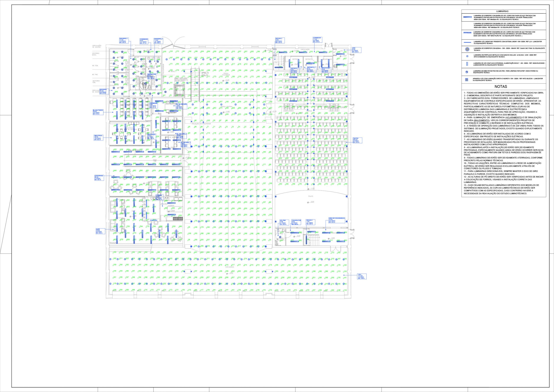Click the CAMARIM PNE label box
This screenshot has height=392, width=554.
(x=296, y=222)
